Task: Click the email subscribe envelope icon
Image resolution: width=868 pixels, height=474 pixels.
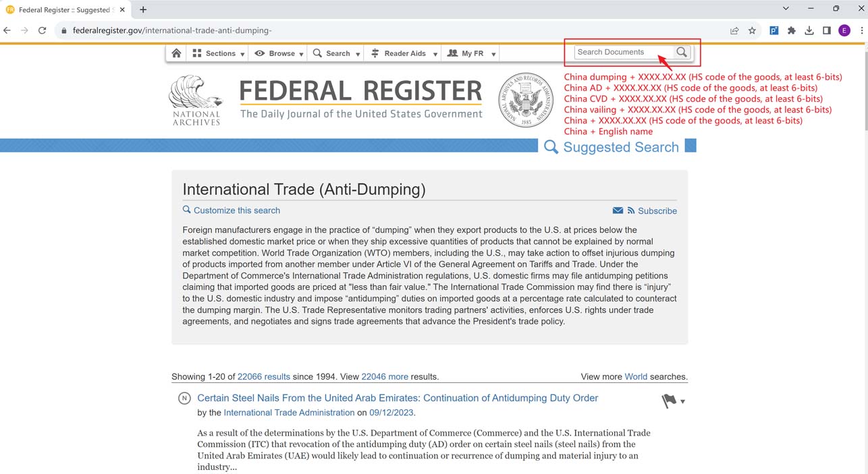Action: click(x=618, y=210)
